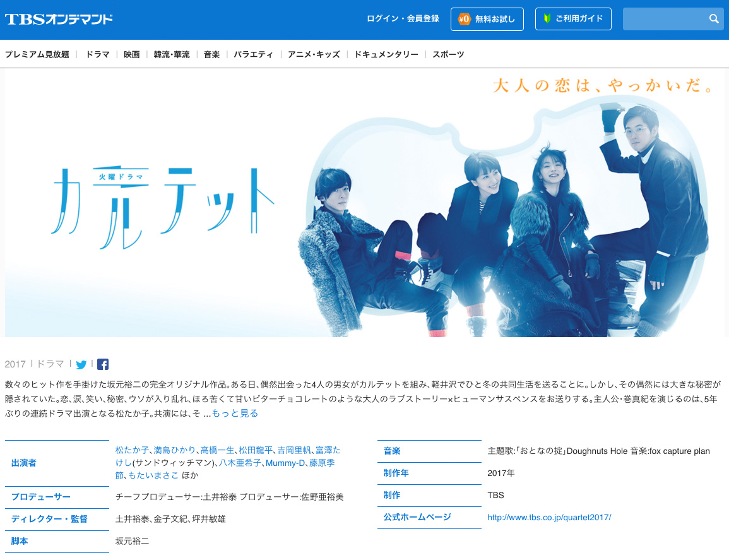Open cast member もたいまさこ link
The height and width of the screenshot is (560, 729).
[x=153, y=475]
